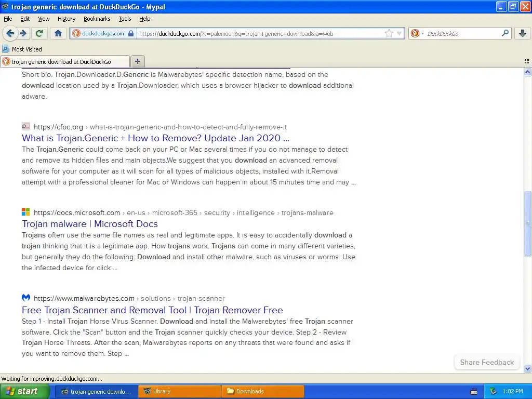Open the Tools menu
Image resolution: width=532 pixels, height=399 pixels.
click(x=125, y=19)
